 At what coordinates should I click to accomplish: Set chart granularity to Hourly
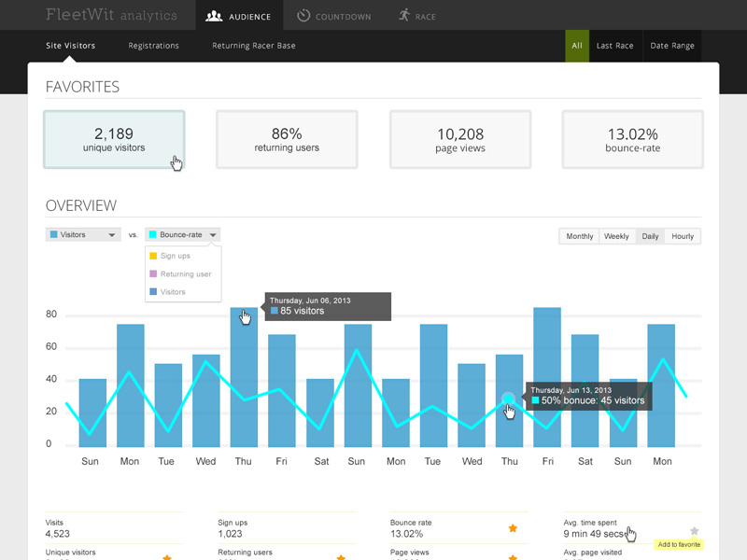[683, 236]
